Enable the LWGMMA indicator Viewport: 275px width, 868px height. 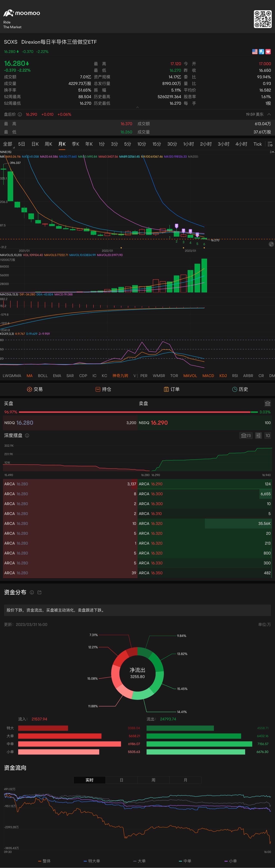pyautogui.click(x=12, y=375)
